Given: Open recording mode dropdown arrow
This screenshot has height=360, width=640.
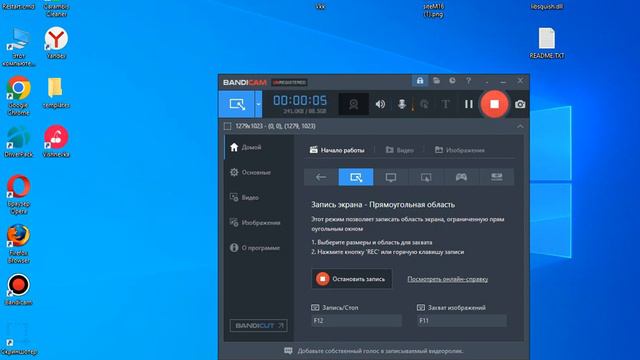Looking at the screenshot, I should 258,104.
